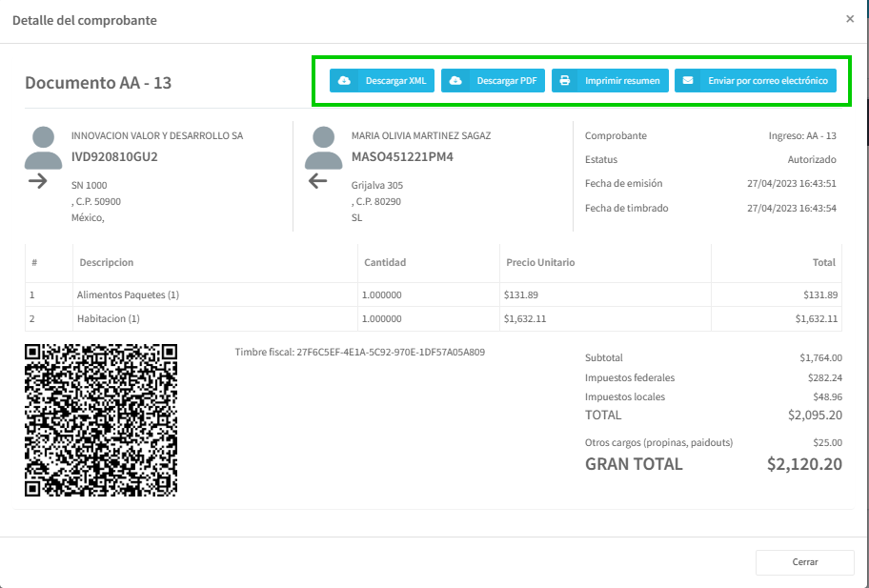Click the Cerrar button
869x588 pixels.
click(805, 562)
